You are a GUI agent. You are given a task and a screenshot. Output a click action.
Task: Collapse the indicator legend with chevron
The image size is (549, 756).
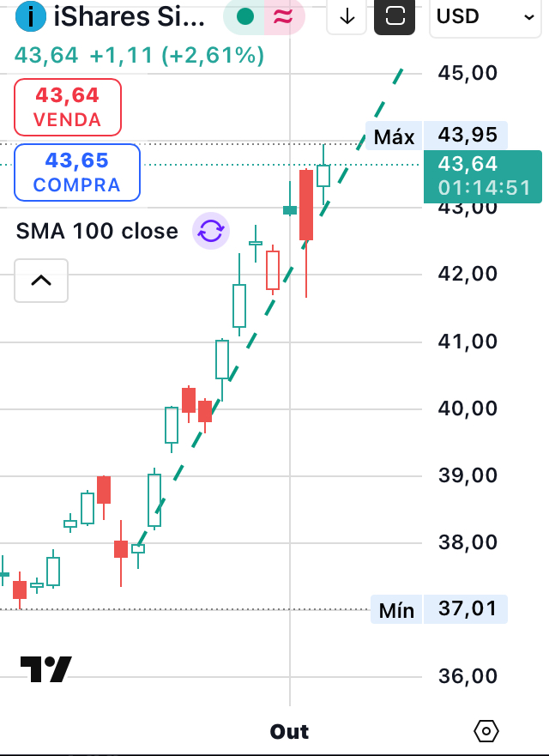click(x=41, y=281)
